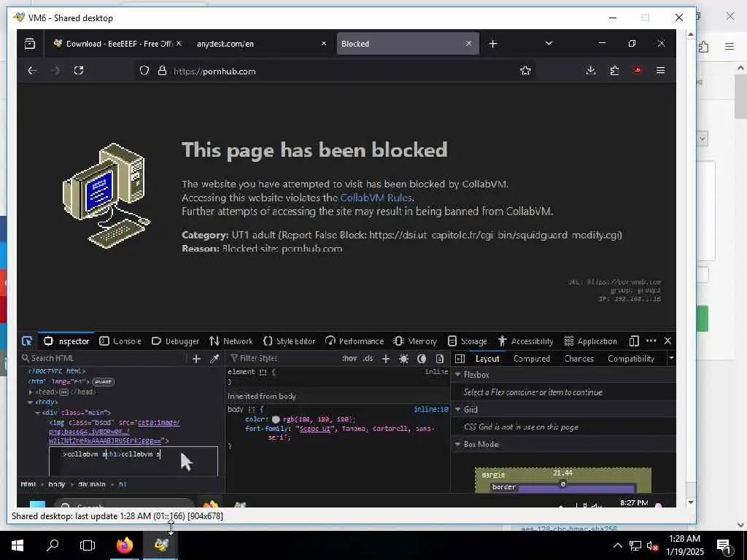
Task: Open a new tab with plus button
Action: [493, 44]
